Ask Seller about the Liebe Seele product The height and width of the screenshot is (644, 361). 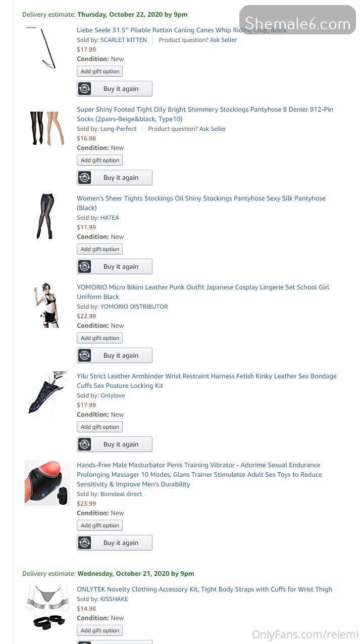point(223,40)
